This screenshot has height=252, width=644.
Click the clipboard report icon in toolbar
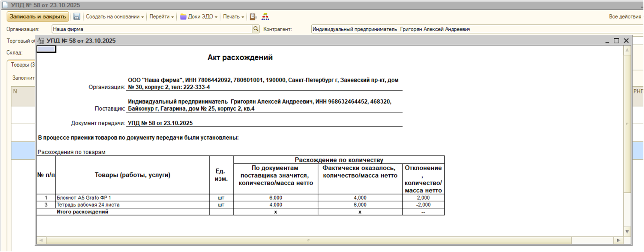pos(253,16)
